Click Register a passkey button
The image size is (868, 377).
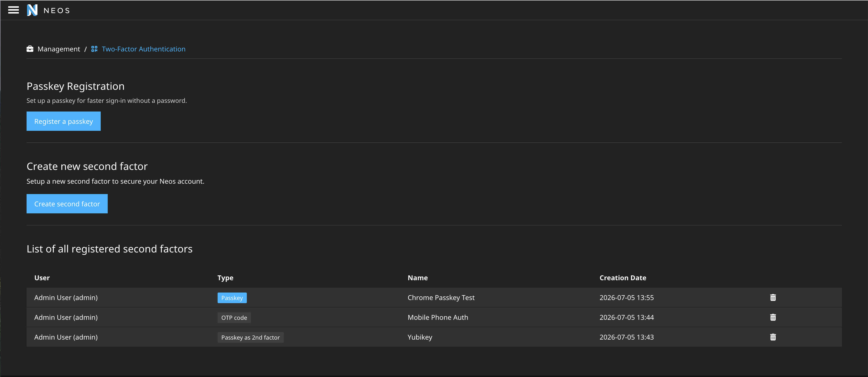64,121
